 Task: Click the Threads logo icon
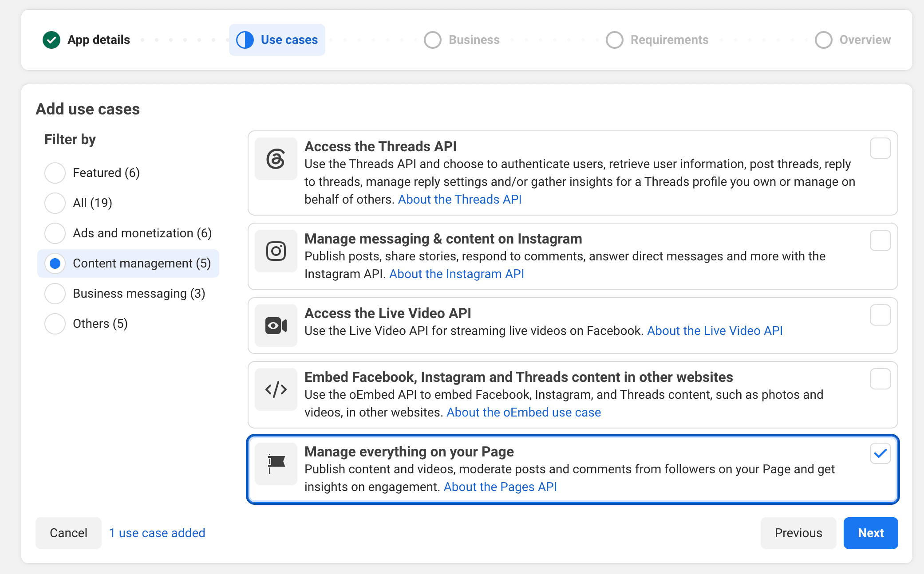click(276, 159)
